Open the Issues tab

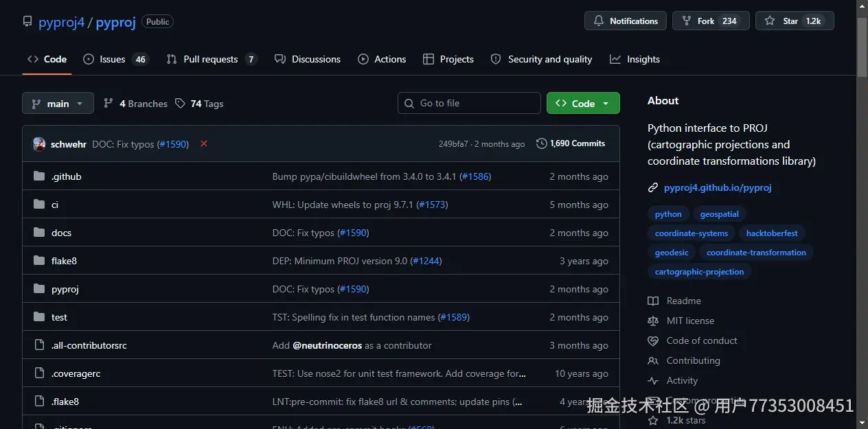pyautogui.click(x=115, y=59)
